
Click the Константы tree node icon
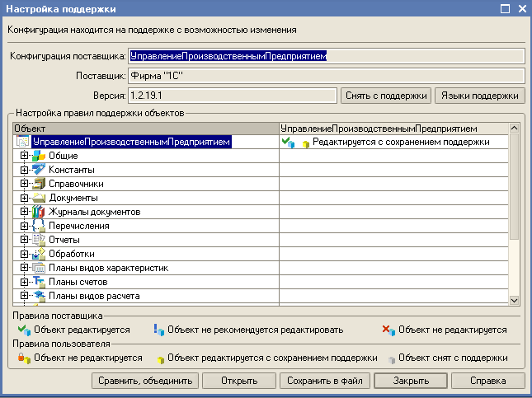(x=39, y=170)
